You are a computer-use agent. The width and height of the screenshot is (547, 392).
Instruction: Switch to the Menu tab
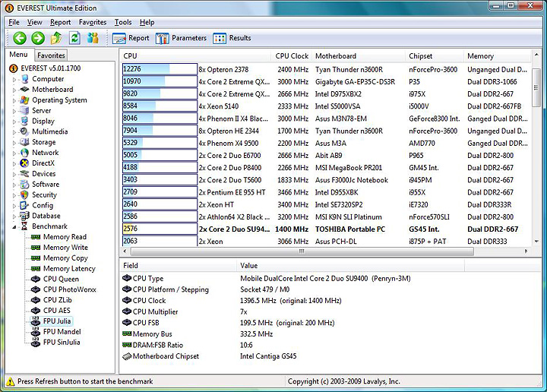point(18,55)
